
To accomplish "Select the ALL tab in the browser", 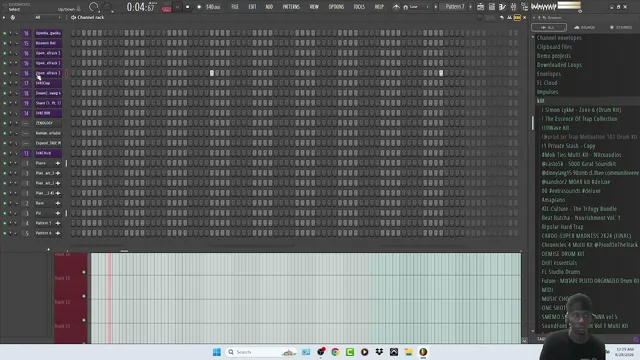I will coord(549,27).
